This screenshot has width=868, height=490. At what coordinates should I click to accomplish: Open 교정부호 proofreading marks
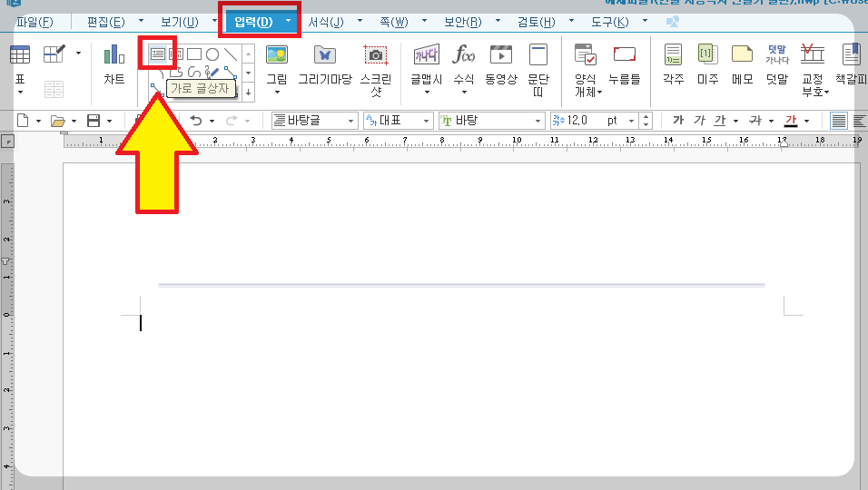tap(814, 70)
